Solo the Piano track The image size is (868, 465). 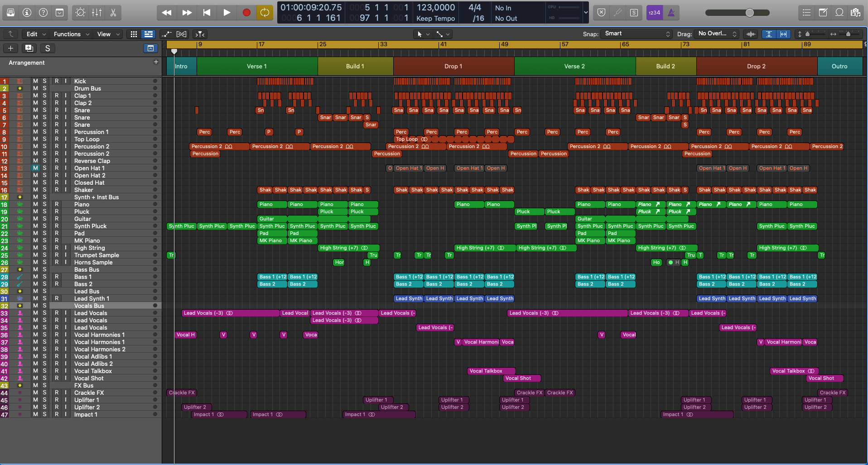[x=44, y=204]
